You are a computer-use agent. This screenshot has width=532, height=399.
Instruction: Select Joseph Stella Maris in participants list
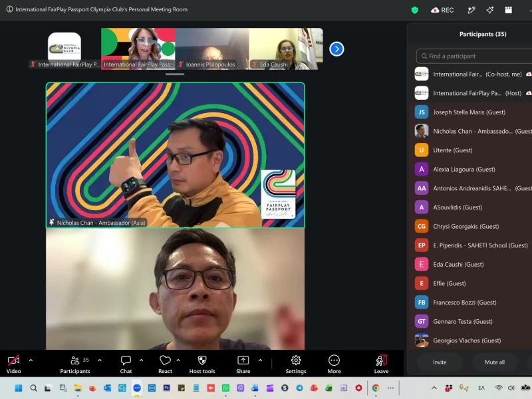(x=471, y=112)
